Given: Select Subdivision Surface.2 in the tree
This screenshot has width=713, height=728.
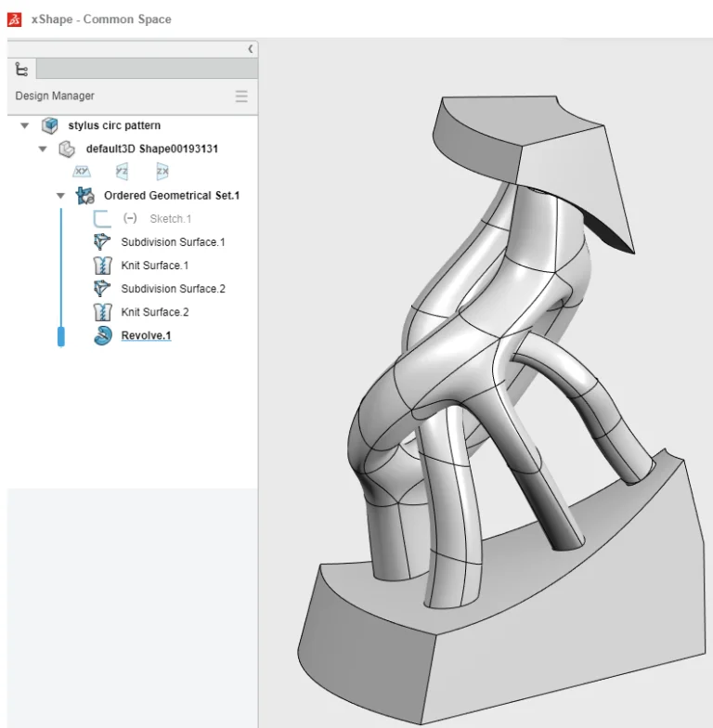Looking at the screenshot, I should click(173, 289).
